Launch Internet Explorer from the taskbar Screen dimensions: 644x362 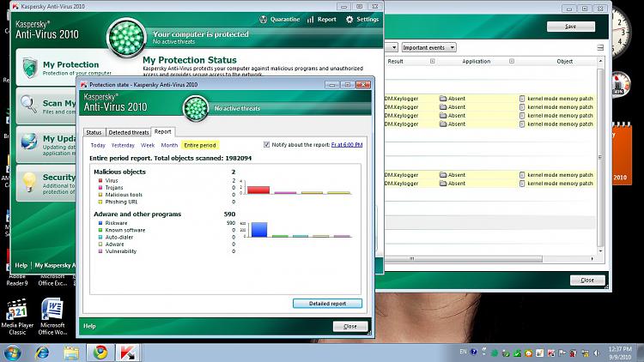[x=42, y=353]
